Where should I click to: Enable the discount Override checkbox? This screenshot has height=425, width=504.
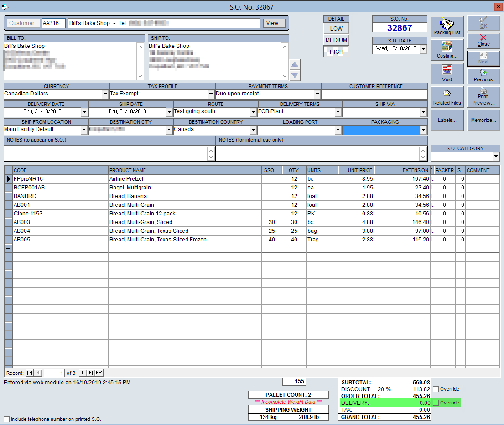tap(436, 389)
